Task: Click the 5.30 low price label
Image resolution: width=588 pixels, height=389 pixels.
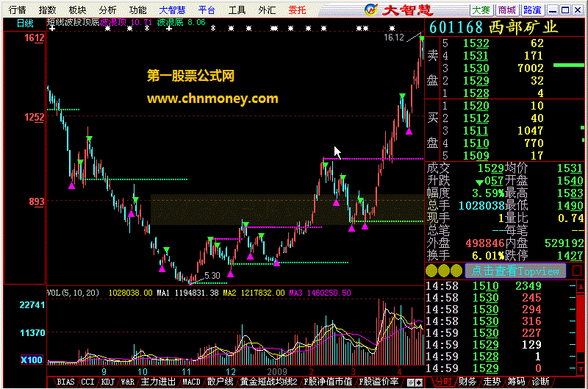Action: (212, 276)
